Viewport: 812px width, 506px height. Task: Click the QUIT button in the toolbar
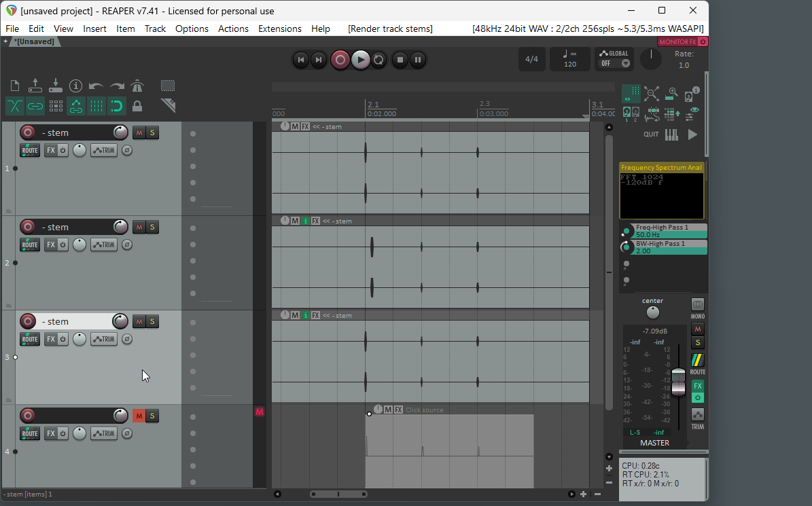click(x=651, y=134)
